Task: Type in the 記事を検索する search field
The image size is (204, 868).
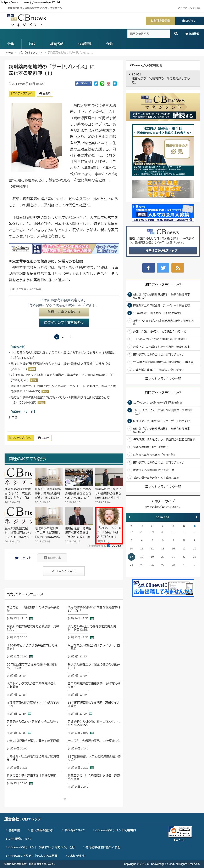Action: [149, 34]
